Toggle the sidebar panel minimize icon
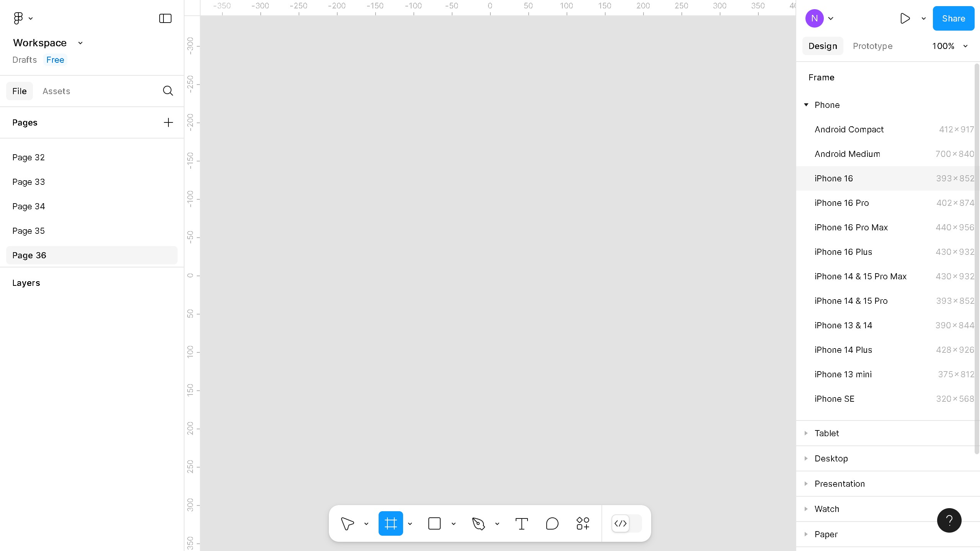980x551 pixels. (165, 18)
